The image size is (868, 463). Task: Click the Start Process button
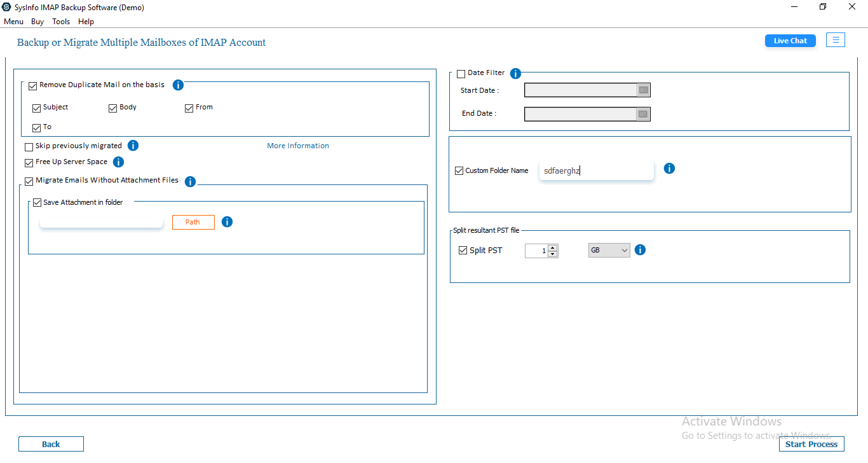[811, 444]
